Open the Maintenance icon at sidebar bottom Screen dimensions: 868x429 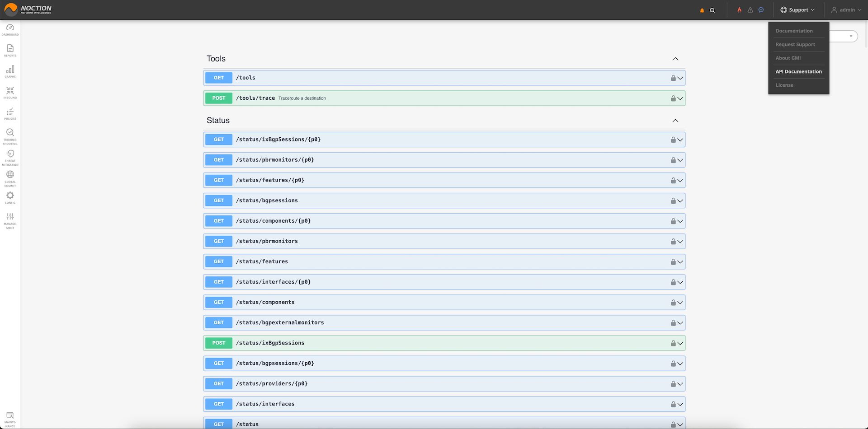point(10,420)
